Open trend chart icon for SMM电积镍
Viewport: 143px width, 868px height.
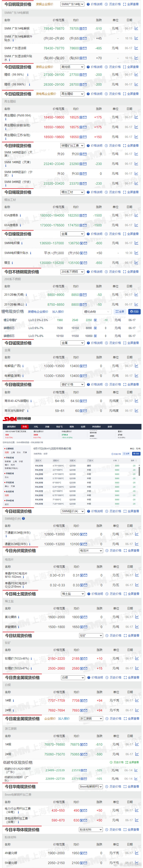pos(136,243)
